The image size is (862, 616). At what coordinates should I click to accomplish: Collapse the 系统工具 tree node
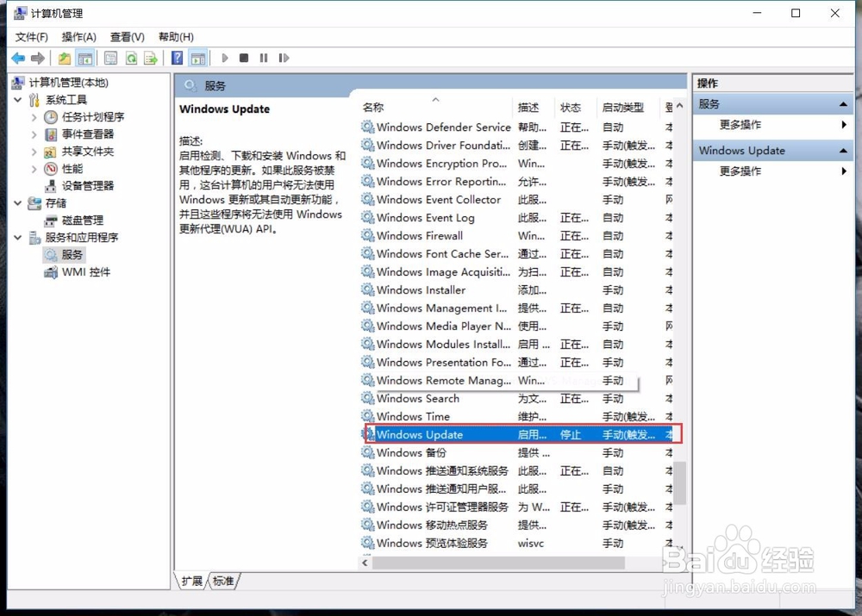click(x=18, y=100)
